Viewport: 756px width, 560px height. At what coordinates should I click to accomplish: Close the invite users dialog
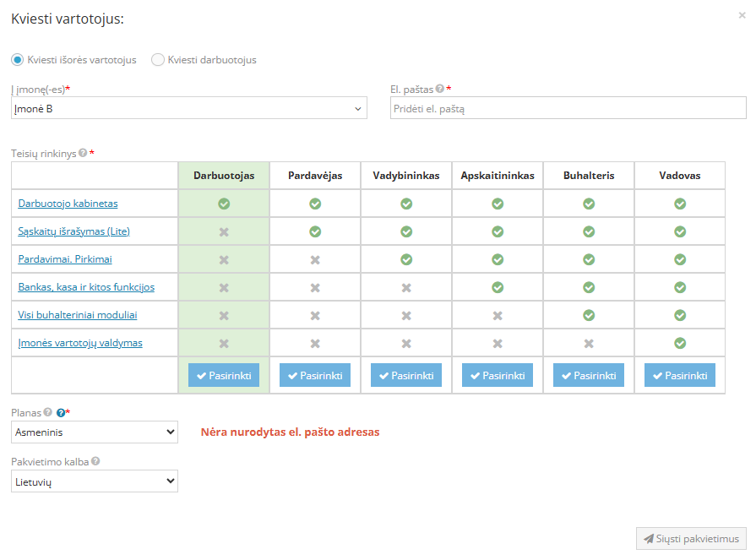tap(742, 15)
